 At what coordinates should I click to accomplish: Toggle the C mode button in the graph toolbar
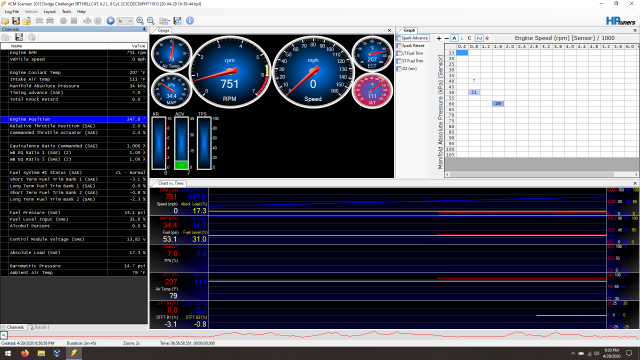tap(470, 38)
